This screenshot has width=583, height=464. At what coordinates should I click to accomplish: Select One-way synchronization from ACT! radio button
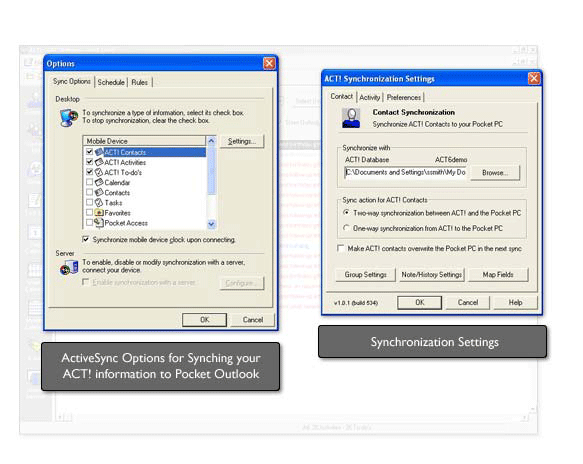pyautogui.click(x=346, y=228)
